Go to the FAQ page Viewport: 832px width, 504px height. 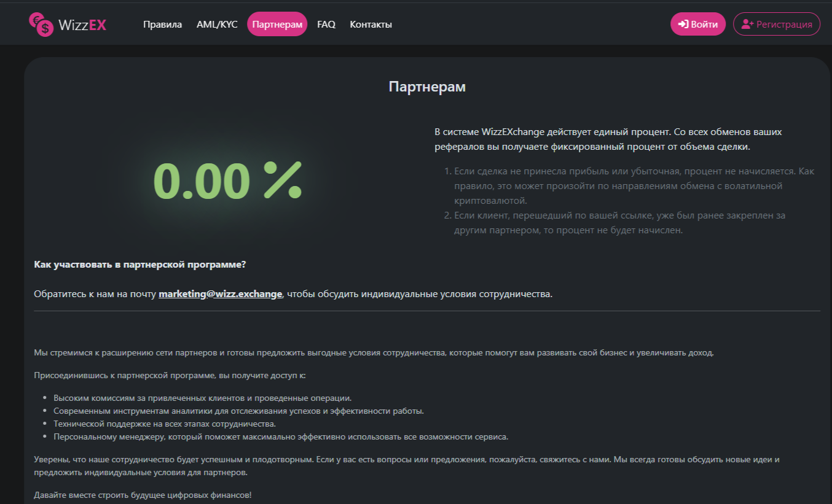point(326,25)
